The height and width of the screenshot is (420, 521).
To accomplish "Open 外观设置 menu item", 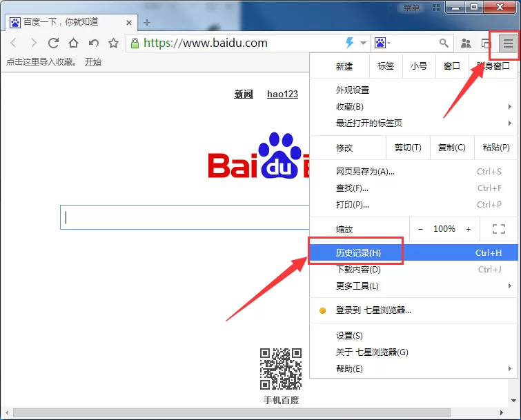I will (413, 90).
